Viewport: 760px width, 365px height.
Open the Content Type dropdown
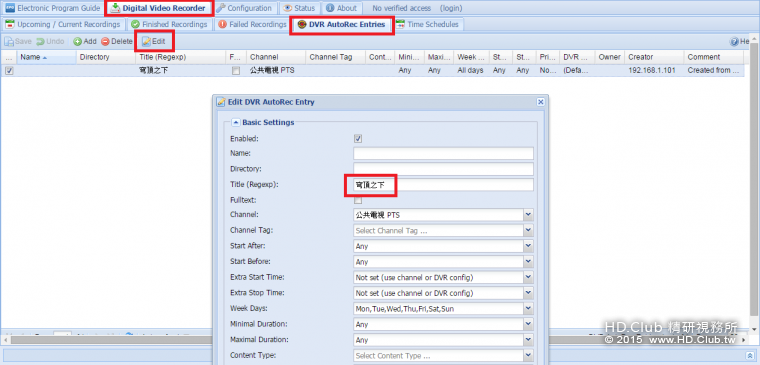point(528,356)
